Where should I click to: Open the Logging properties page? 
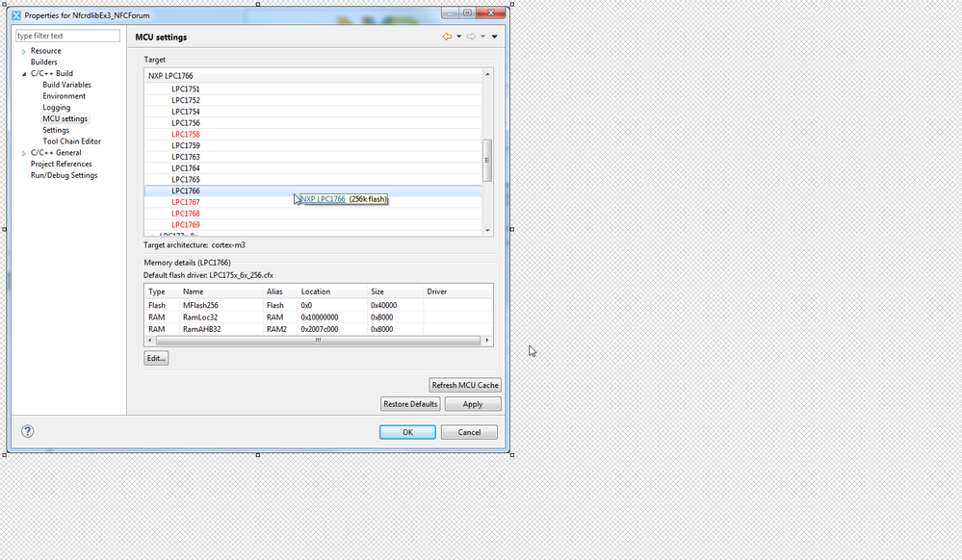pyautogui.click(x=57, y=108)
